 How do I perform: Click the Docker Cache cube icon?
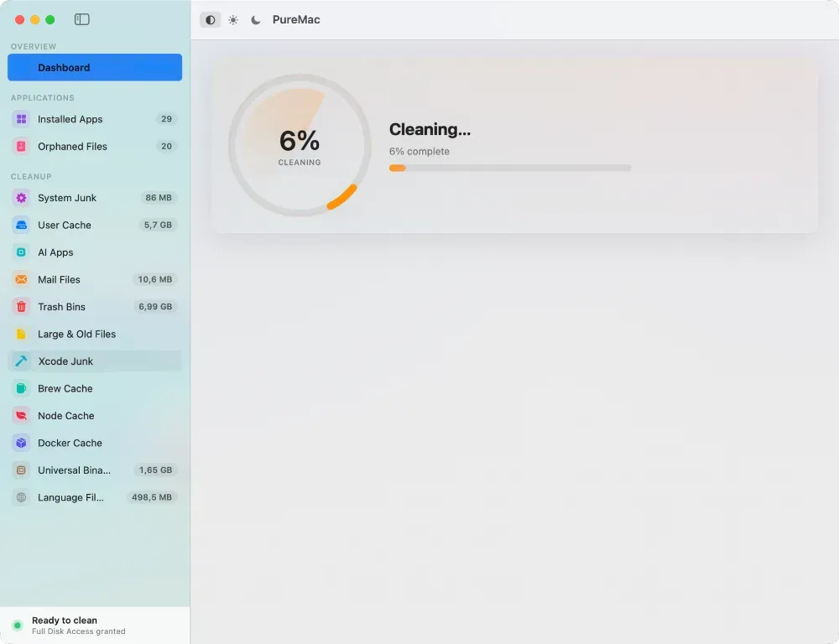pos(22,443)
